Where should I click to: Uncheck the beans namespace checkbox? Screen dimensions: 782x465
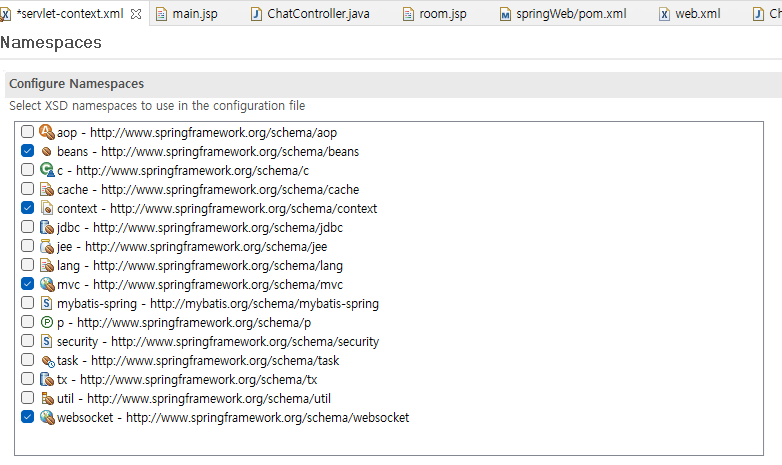[27, 151]
